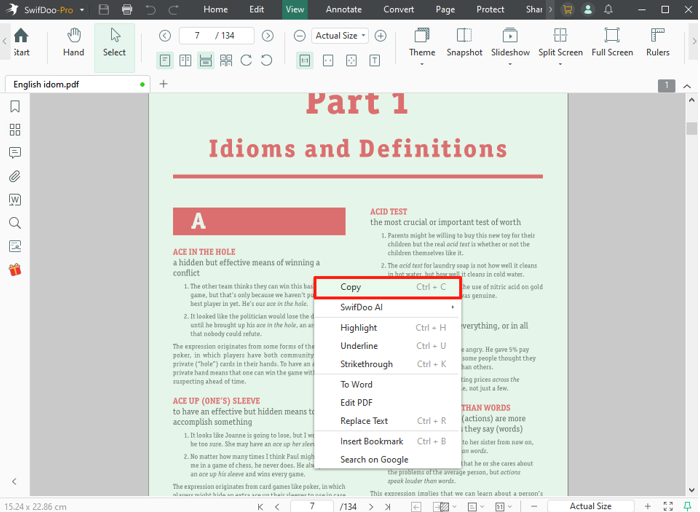
Task: Open the Convert ribbon tab
Action: tap(399, 9)
